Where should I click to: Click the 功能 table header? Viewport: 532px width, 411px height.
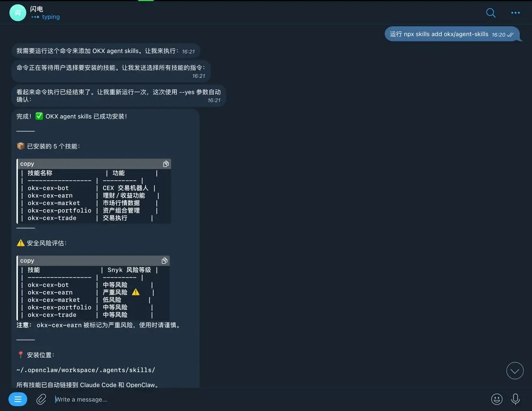(x=118, y=173)
